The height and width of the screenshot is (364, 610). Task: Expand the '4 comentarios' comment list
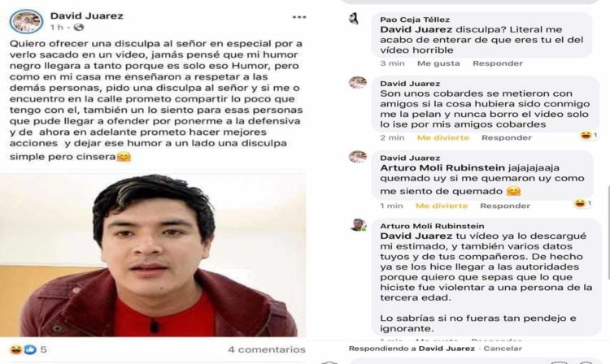(267, 349)
